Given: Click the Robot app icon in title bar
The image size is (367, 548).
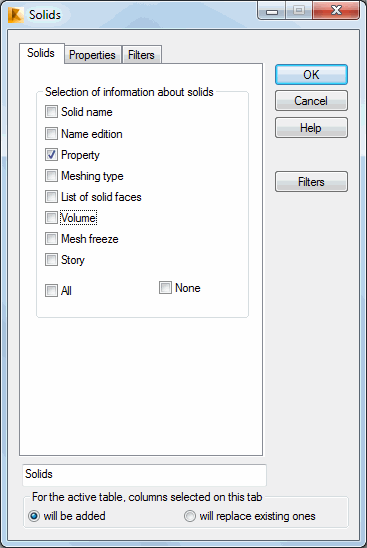Looking at the screenshot, I should click(x=16, y=15).
